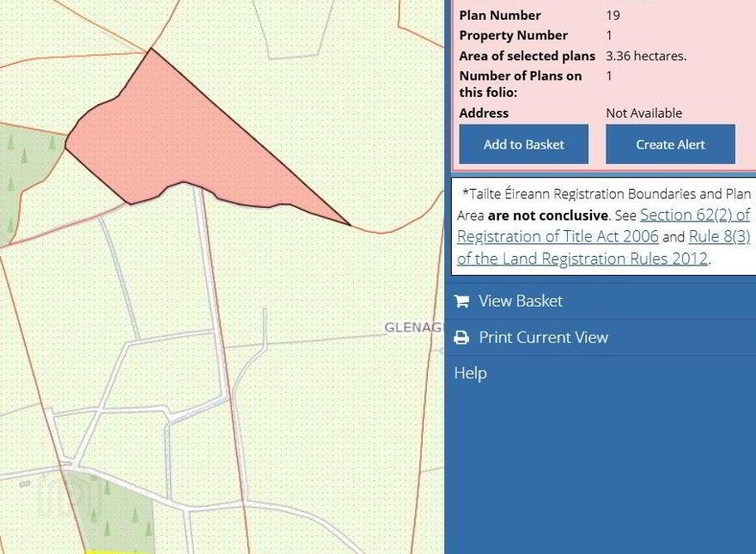Click the yellow highlighted strip at map bottom

pos(110,552)
